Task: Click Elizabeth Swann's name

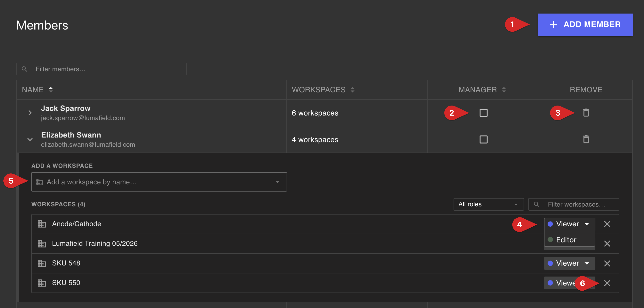Action: click(x=71, y=135)
